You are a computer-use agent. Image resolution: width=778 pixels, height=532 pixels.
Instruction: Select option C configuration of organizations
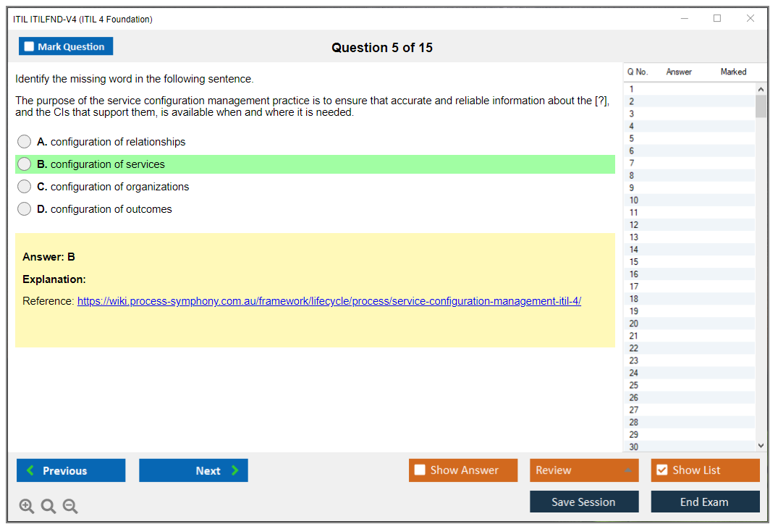(x=25, y=187)
